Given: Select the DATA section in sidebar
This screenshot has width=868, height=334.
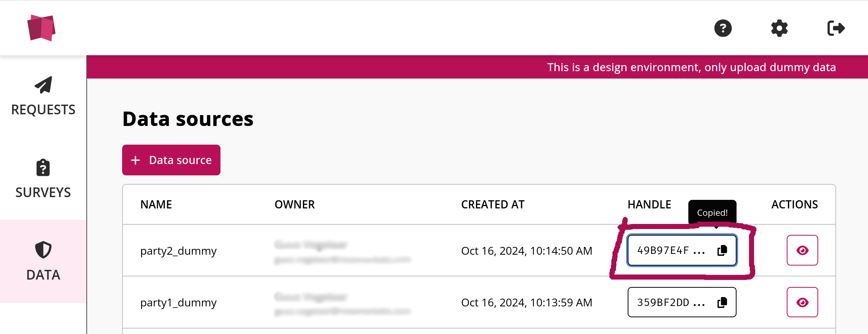Looking at the screenshot, I should (x=43, y=275).
